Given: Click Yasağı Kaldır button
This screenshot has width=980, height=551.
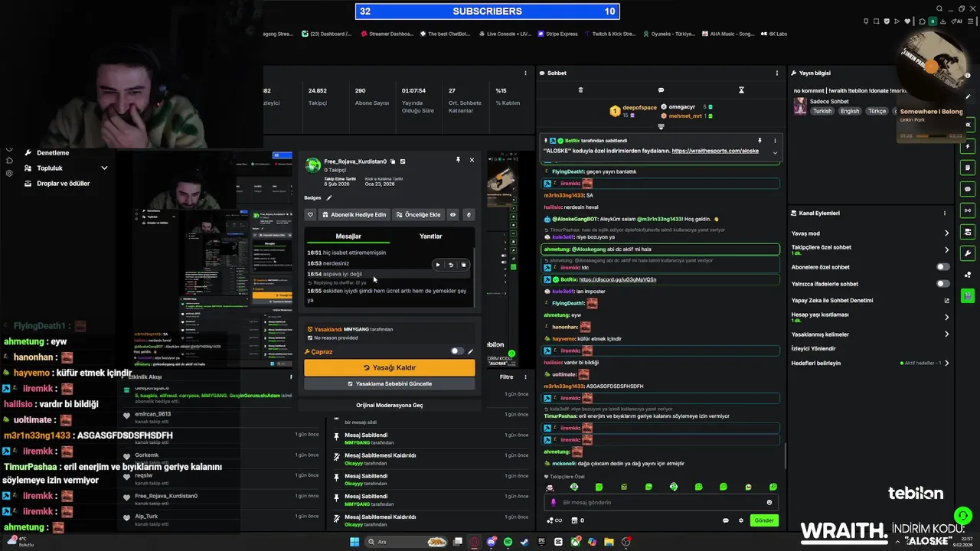Looking at the screenshot, I should coord(390,367).
